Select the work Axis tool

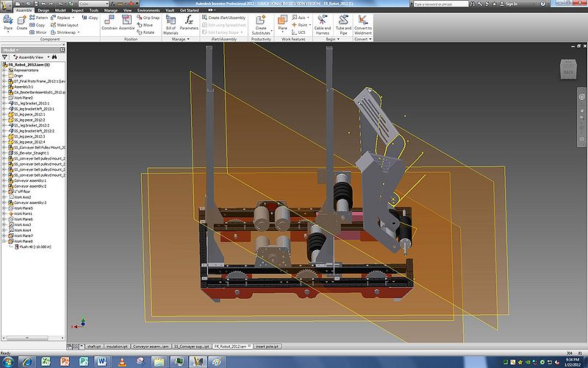pyautogui.click(x=299, y=18)
